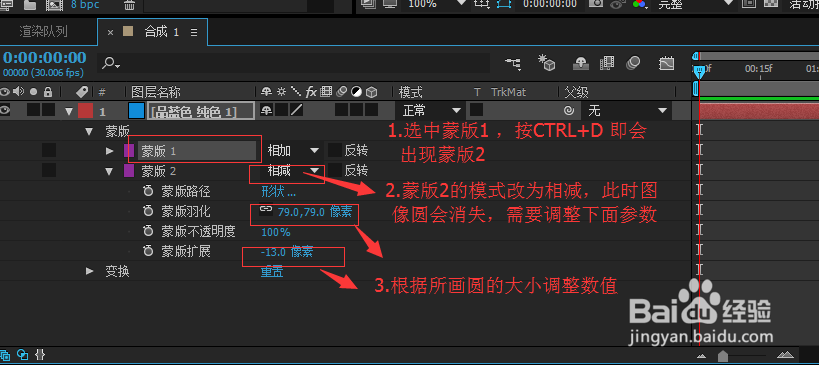Click the fx effects switch column header
Viewport: 819px width, 365px height.
(x=311, y=92)
